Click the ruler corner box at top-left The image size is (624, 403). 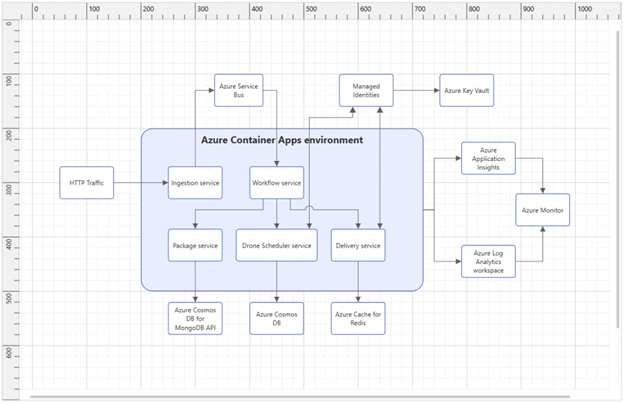9,9
